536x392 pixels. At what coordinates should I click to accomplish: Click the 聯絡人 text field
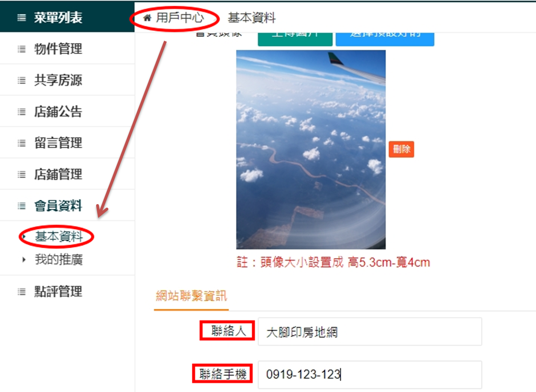point(370,332)
